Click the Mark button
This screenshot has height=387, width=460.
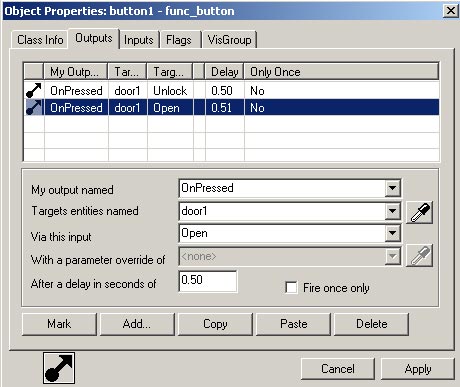tap(59, 324)
